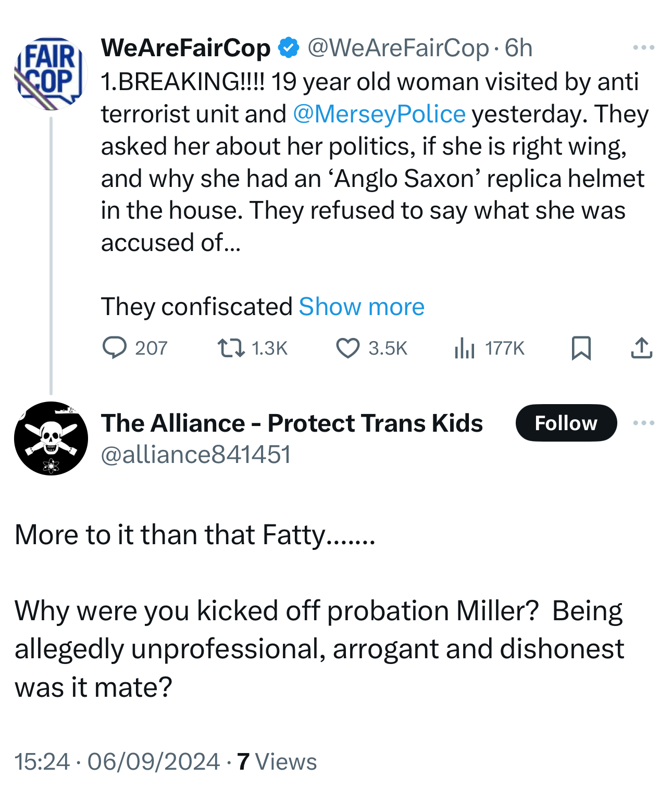672x790 pixels.
Task: Click the 15:24 · 06/09/2024 timestamp
Action: click(x=117, y=761)
